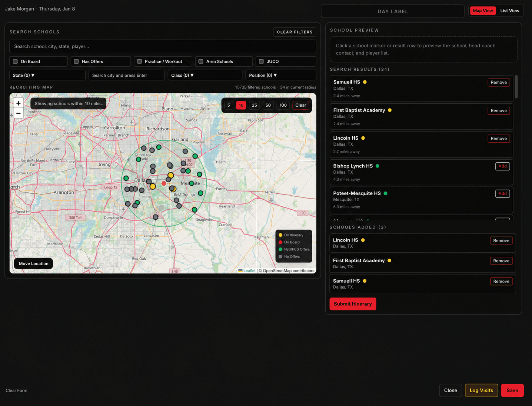This screenshot has width=532, height=406.
Task: Remove First Baptist Academy in search results
Action: [x=499, y=111]
